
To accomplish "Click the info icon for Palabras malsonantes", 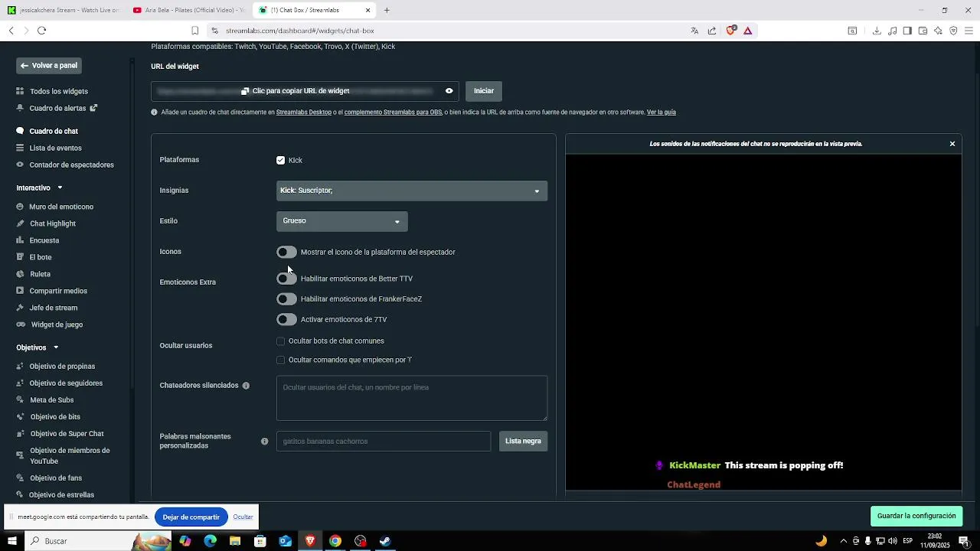I will pos(264,442).
